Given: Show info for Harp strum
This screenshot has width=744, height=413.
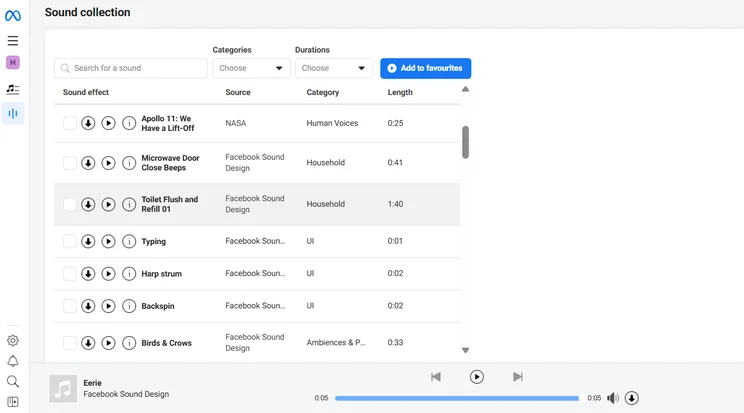Looking at the screenshot, I should [x=129, y=274].
